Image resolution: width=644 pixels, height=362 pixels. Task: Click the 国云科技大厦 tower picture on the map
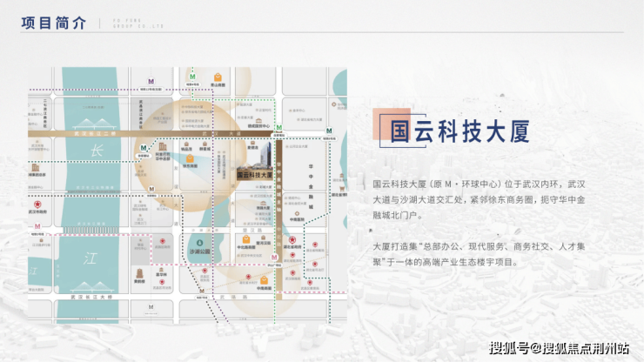255,155
